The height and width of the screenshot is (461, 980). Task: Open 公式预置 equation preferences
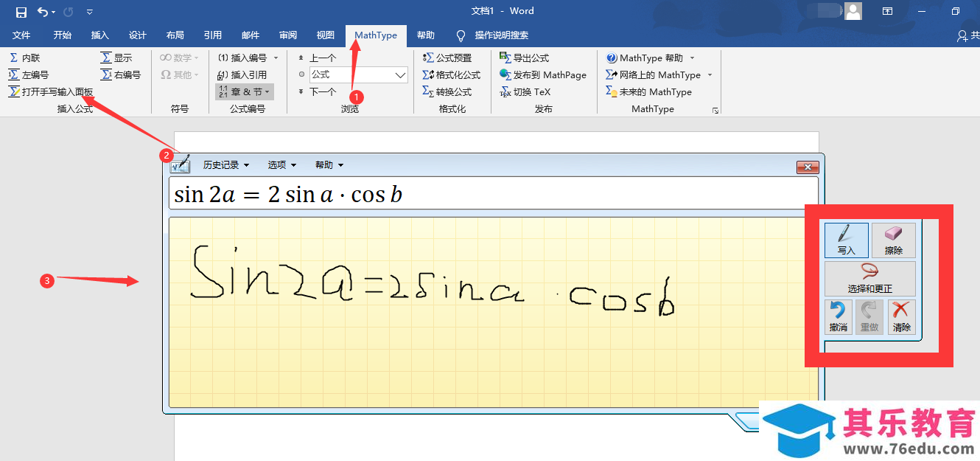pyautogui.click(x=447, y=58)
